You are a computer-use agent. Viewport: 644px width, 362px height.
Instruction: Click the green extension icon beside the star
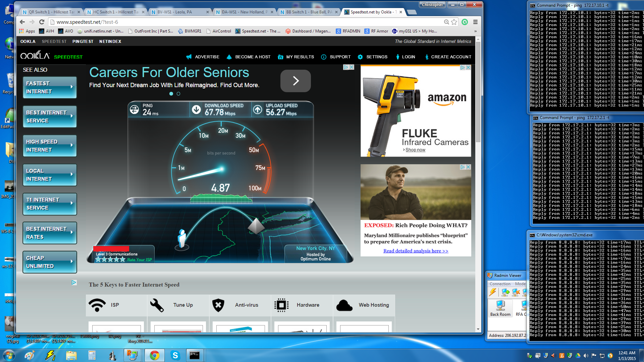pyautogui.click(x=465, y=22)
